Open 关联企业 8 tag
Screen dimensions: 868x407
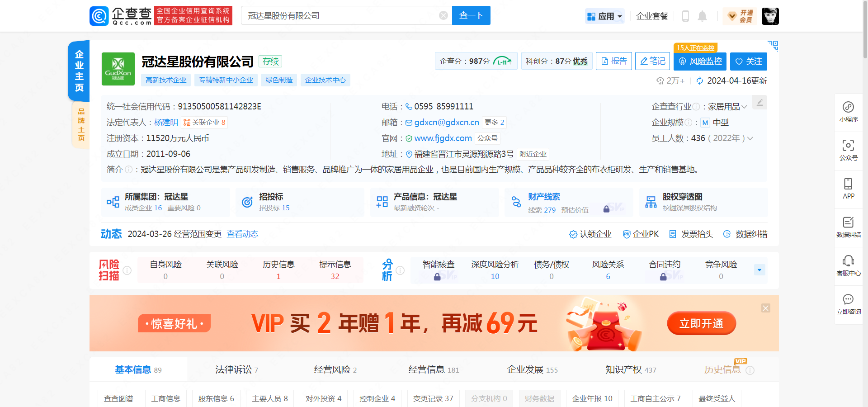tap(204, 123)
